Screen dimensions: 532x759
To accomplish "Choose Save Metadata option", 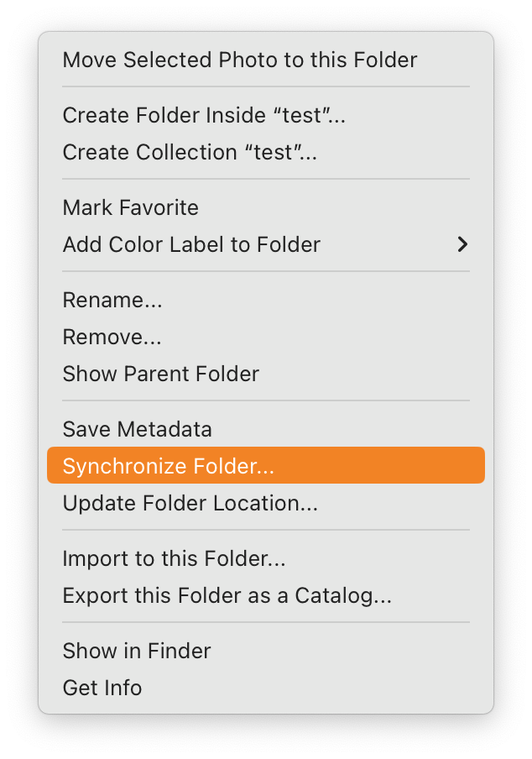I will tap(137, 430).
